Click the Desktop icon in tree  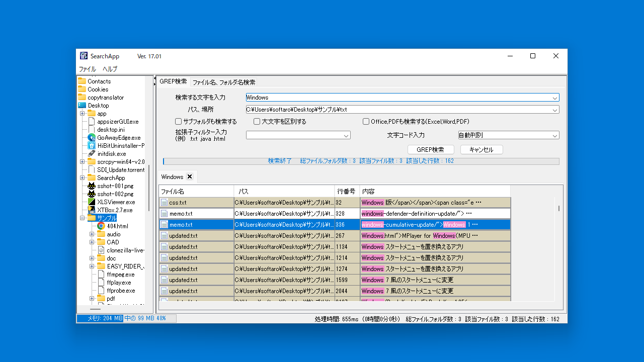pos(82,105)
